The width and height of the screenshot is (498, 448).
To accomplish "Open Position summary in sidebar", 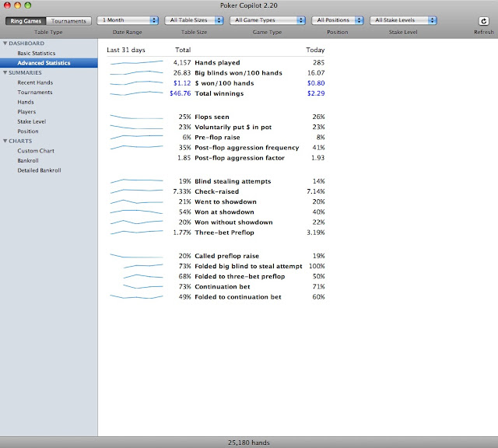I will coord(28,131).
